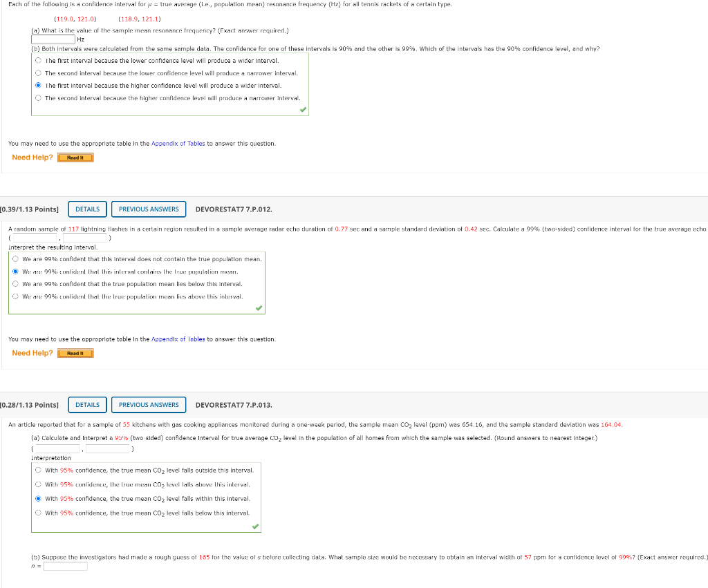The image size is (708, 588).
Task: Open the second Appendix of Tables link
Action: [178, 339]
